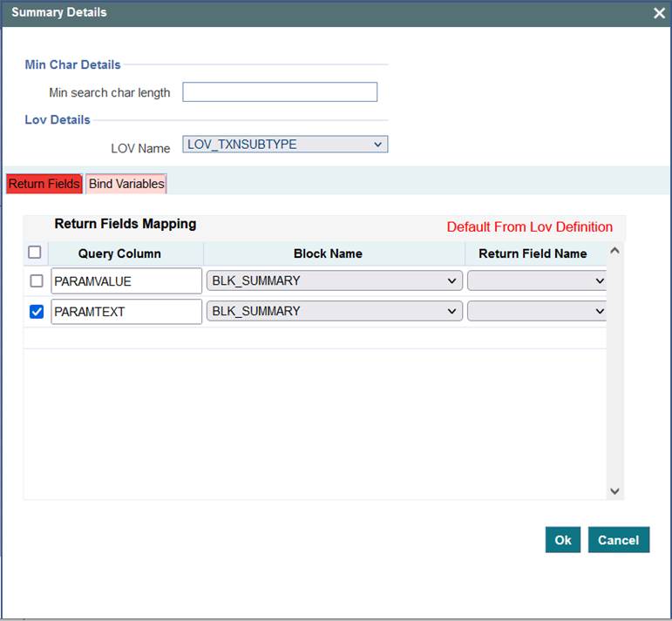Click the PARAMVALUE query column field
The width and height of the screenshot is (672, 621).
click(x=126, y=281)
